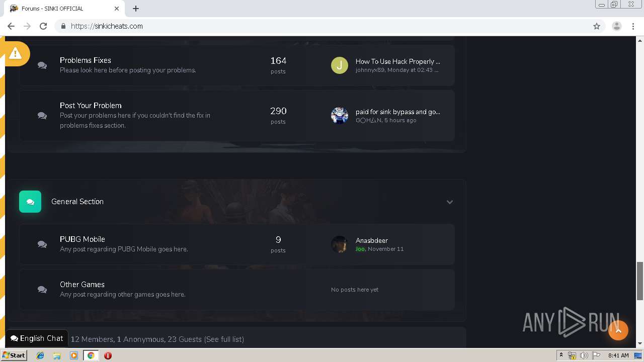Open Joo's user avatar in PUBG Mobile row
Screen dimensions: 644x362
pyautogui.click(x=340, y=244)
